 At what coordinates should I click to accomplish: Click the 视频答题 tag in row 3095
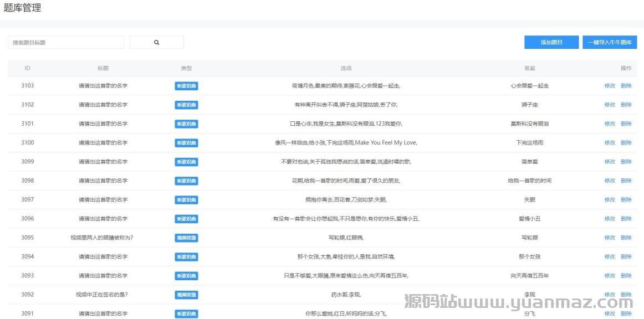click(186, 238)
